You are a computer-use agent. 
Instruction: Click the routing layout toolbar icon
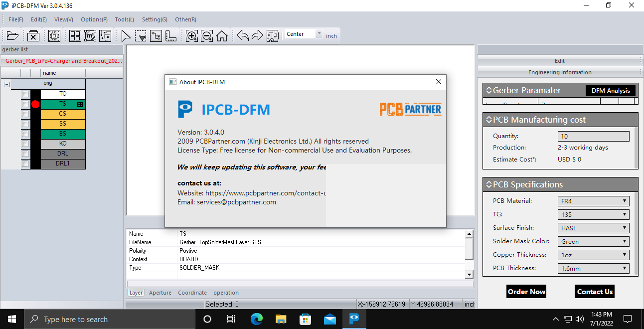tap(105, 36)
